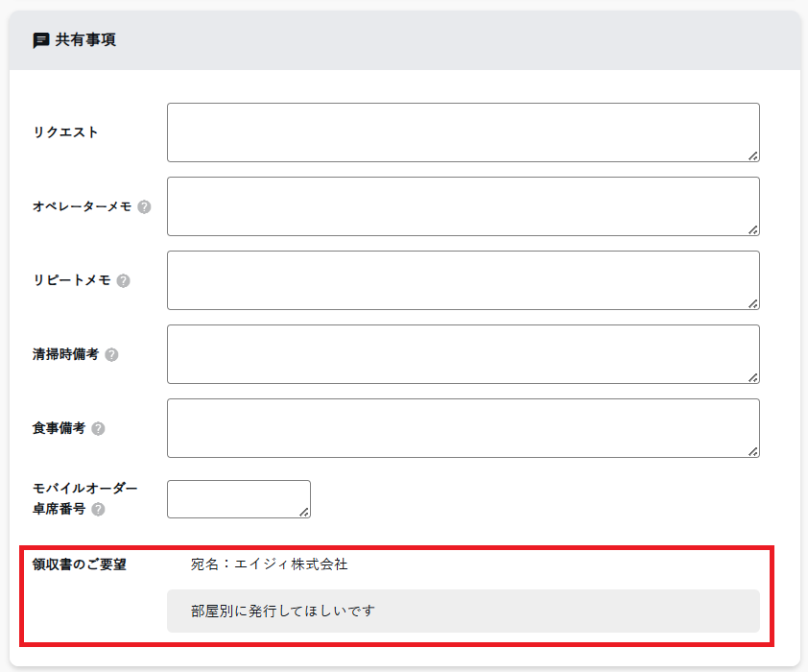The width and height of the screenshot is (808, 672).
Task: Click help icon next to リピートメモ
Action: point(123,280)
